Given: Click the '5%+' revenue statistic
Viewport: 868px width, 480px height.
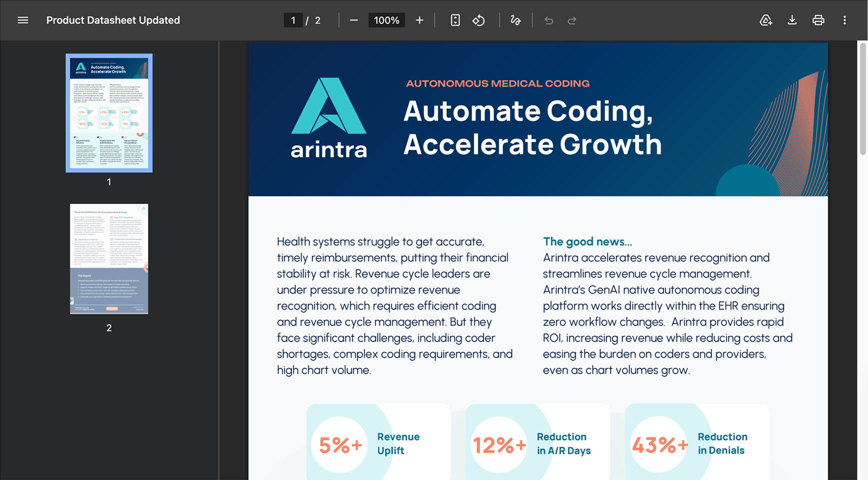Looking at the screenshot, I should [340, 445].
